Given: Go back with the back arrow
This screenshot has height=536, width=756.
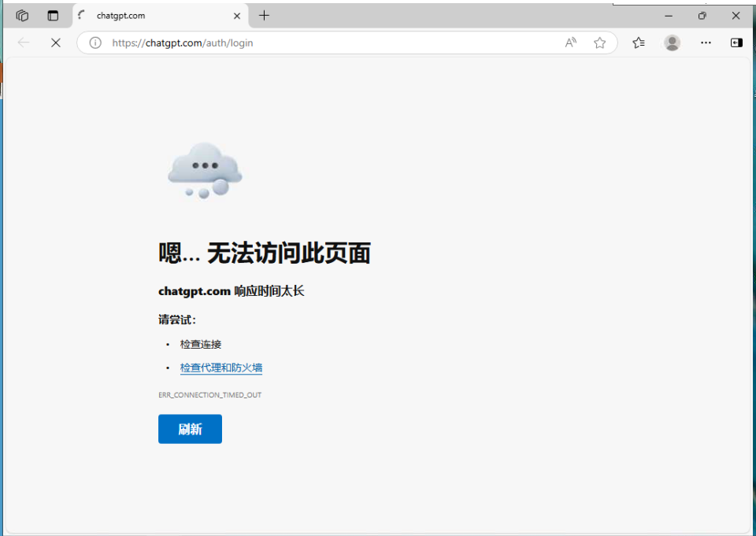Looking at the screenshot, I should (24, 43).
